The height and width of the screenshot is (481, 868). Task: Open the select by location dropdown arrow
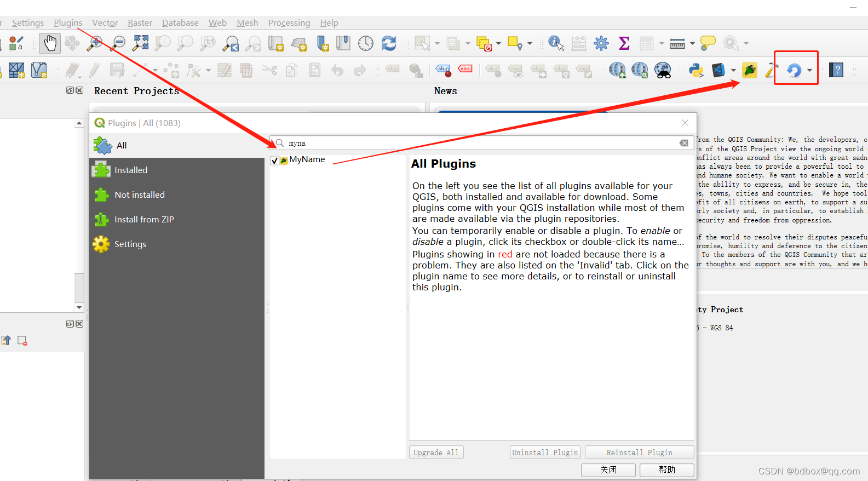coord(530,43)
